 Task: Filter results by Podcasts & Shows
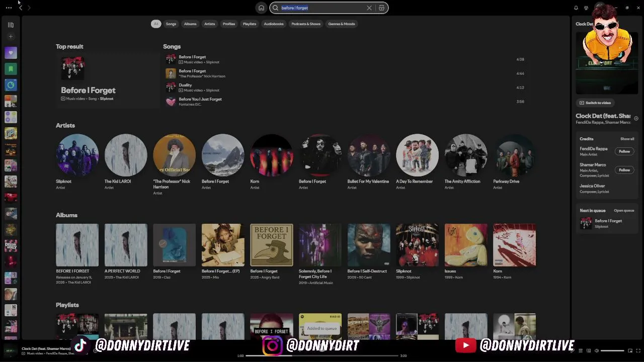(306, 24)
